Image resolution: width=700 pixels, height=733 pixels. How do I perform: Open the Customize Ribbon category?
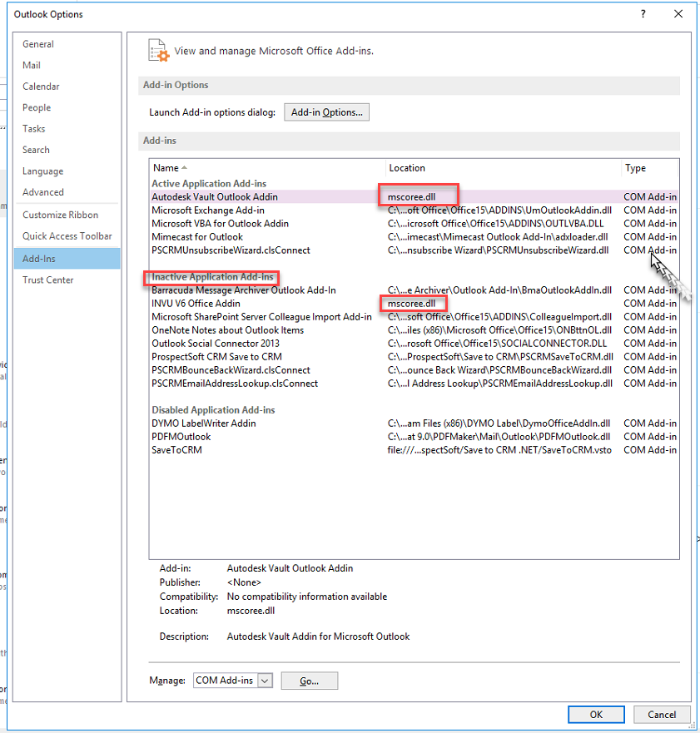[60, 215]
